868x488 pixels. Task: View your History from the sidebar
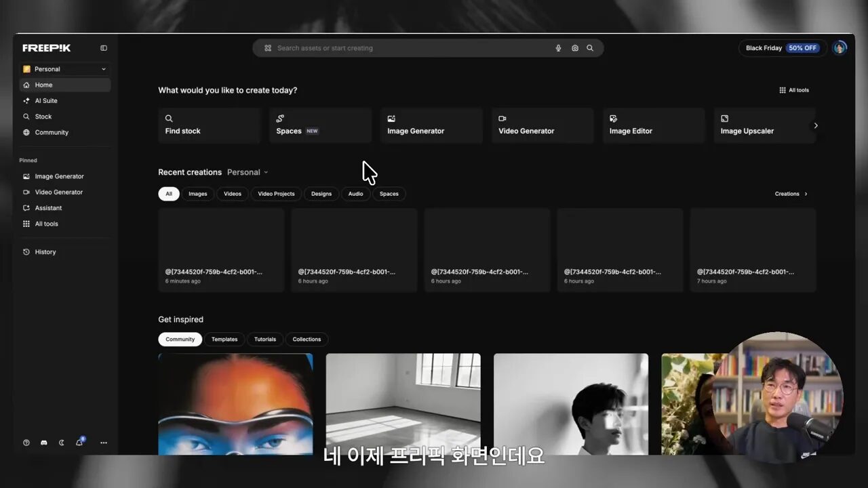tap(46, 251)
